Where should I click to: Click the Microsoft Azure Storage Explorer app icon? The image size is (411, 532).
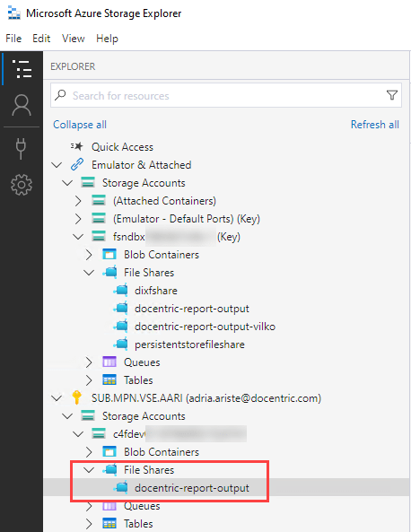coord(14,13)
